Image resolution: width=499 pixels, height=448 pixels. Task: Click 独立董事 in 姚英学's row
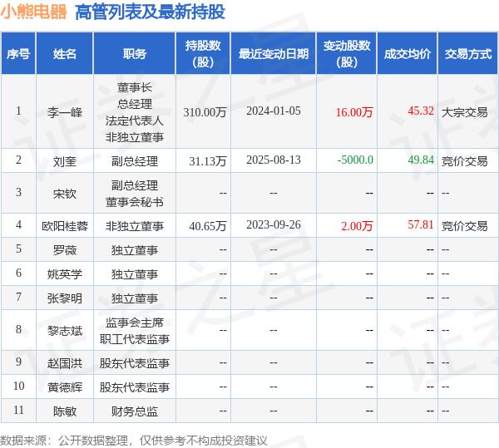click(134, 274)
